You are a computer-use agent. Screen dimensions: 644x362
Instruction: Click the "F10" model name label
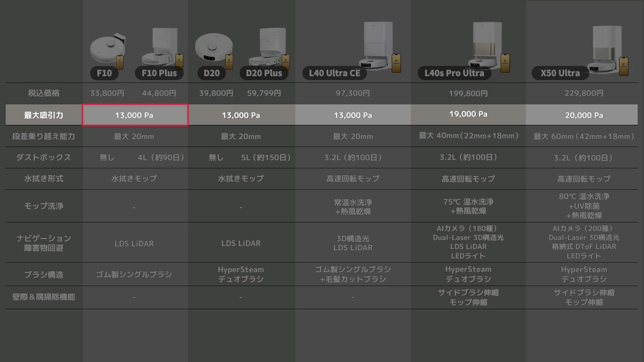tap(104, 73)
